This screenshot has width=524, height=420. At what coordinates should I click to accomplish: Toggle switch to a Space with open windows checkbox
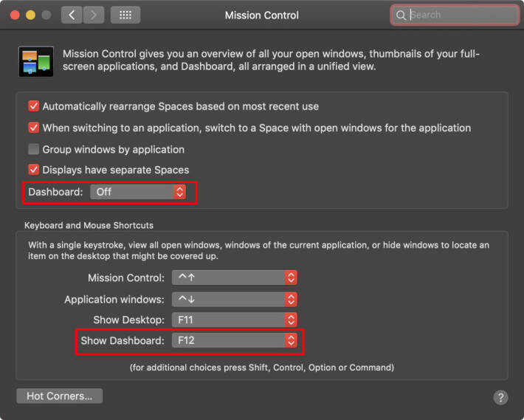point(33,128)
